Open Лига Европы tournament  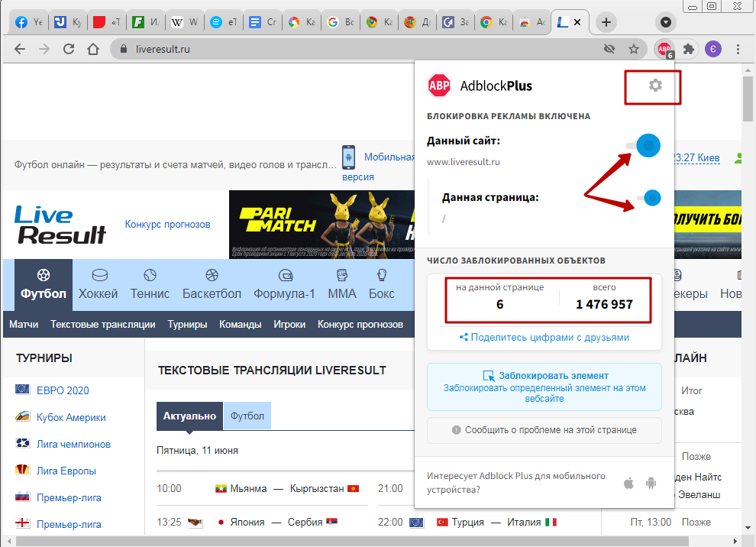pyautogui.click(x=66, y=471)
